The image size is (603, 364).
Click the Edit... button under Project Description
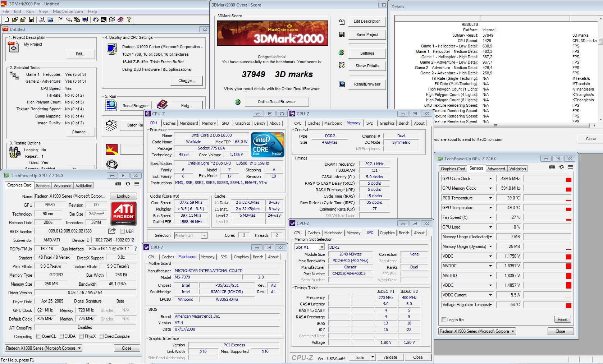[81, 54]
